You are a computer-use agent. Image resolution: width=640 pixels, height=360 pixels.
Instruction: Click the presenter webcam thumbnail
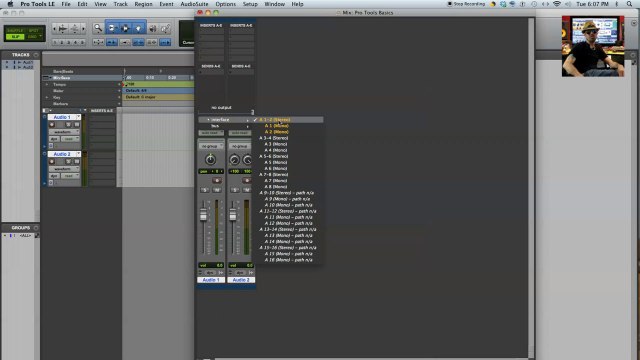point(593,46)
